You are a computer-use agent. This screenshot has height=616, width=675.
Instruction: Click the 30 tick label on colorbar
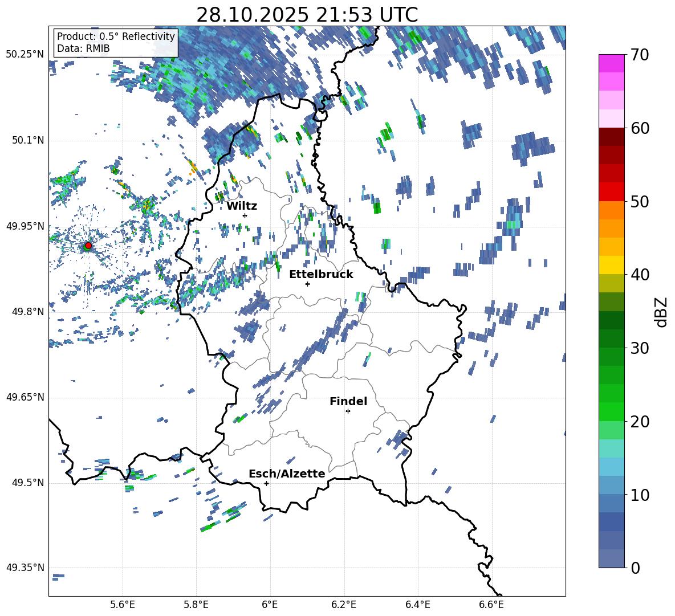click(x=640, y=348)
